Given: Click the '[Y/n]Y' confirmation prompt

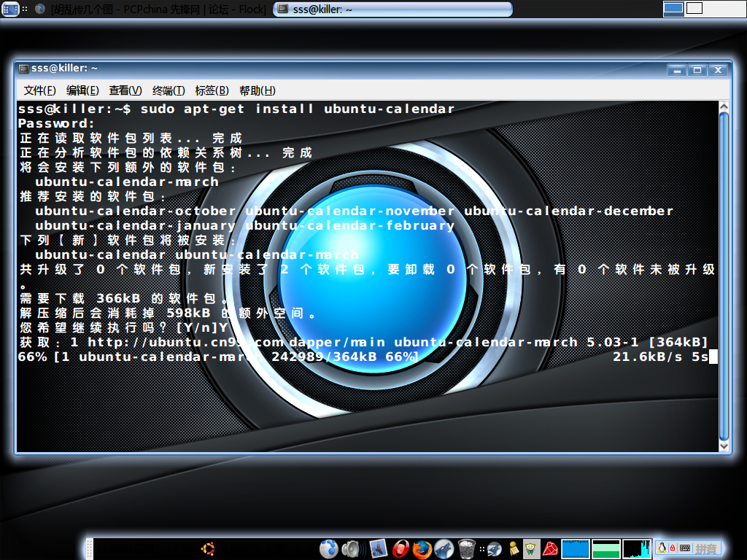Looking at the screenshot, I should click(202, 327).
